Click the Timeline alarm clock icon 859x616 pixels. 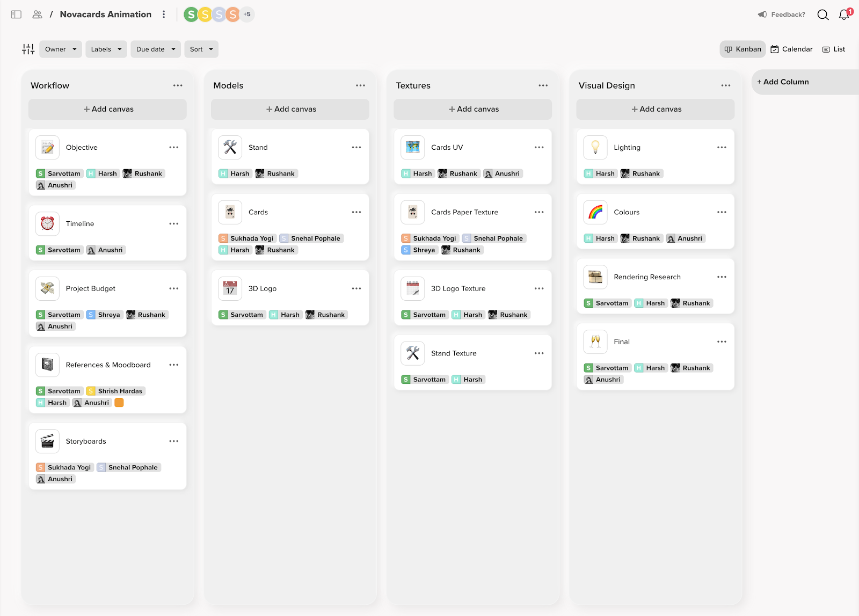coord(47,223)
